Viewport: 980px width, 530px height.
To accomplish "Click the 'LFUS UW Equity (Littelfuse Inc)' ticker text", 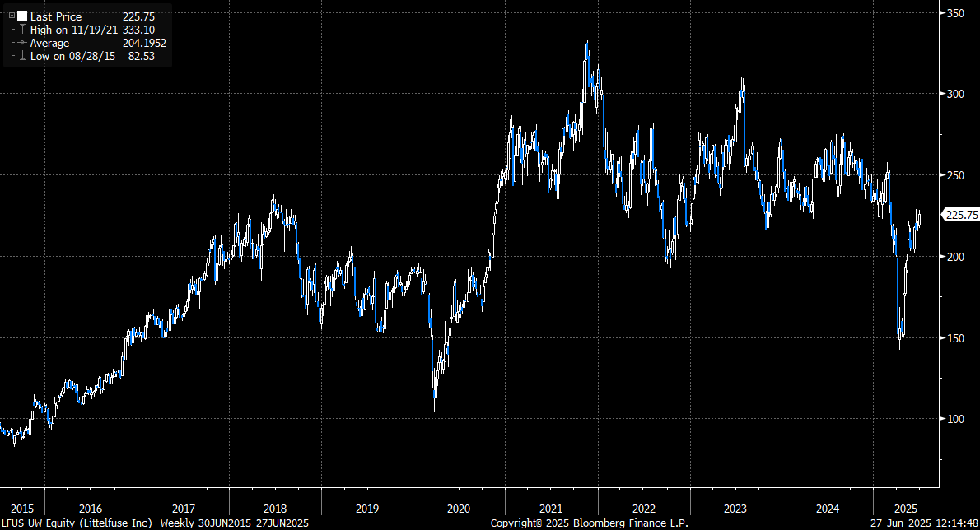I will coord(77,523).
